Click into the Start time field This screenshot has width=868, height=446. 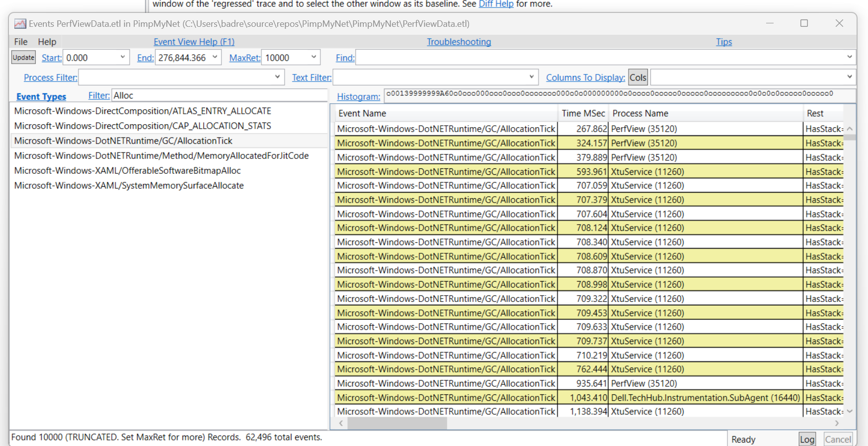[x=90, y=58]
